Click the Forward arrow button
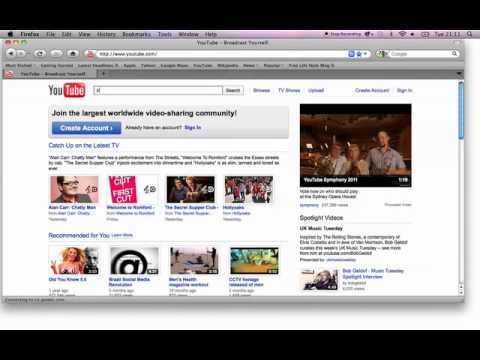The image size is (480, 360). (21, 53)
